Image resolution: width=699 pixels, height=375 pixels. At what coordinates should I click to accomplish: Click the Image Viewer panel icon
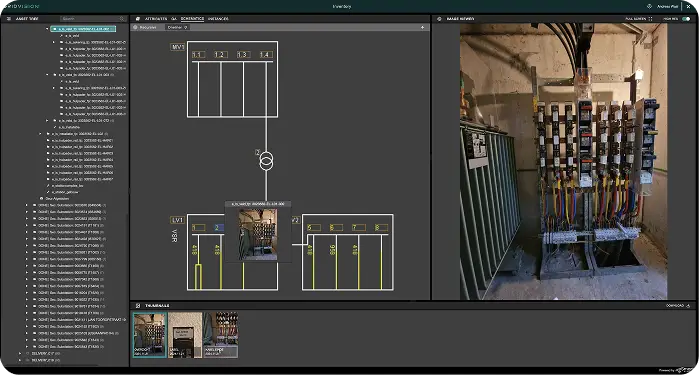(x=439, y=19)
